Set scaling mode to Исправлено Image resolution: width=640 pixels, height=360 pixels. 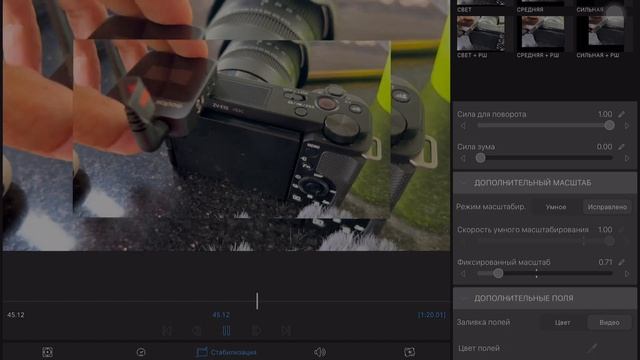607,207
